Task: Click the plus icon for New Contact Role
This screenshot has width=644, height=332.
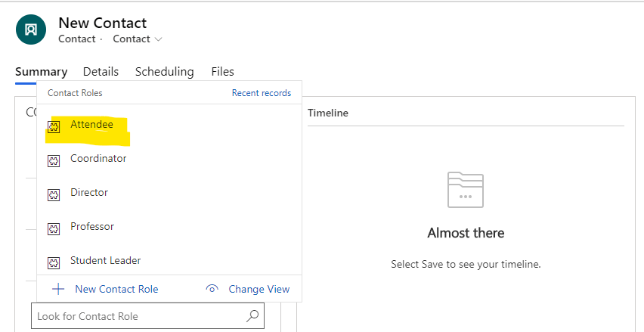Action: point(58,289)
